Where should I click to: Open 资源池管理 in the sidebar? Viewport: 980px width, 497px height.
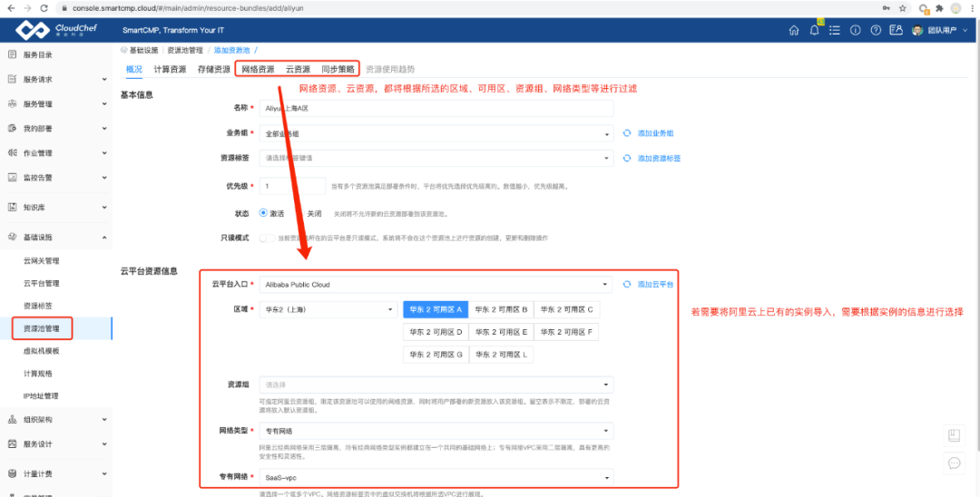[41, 328]
